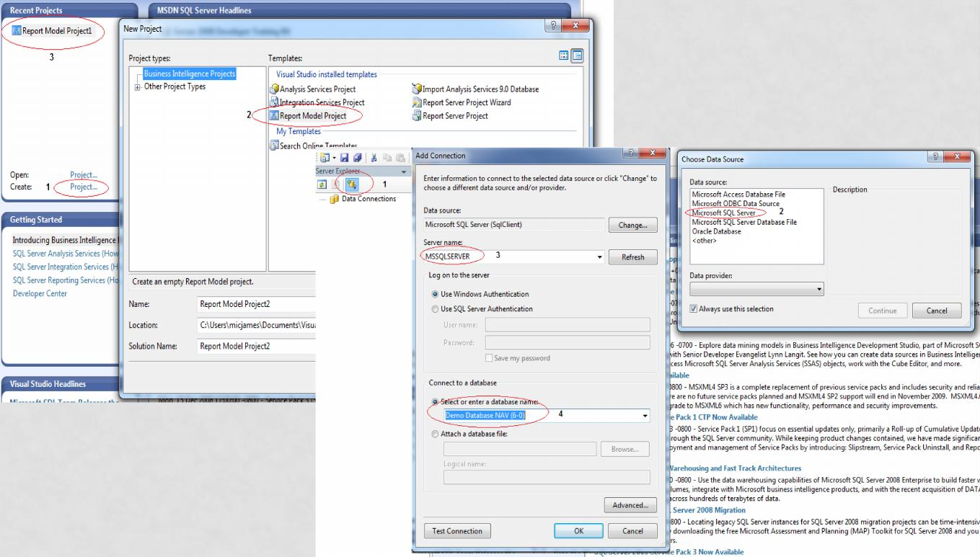Screen dimensions: 980x557
Task: Click Create Project... link
Action: pos(84,186)
